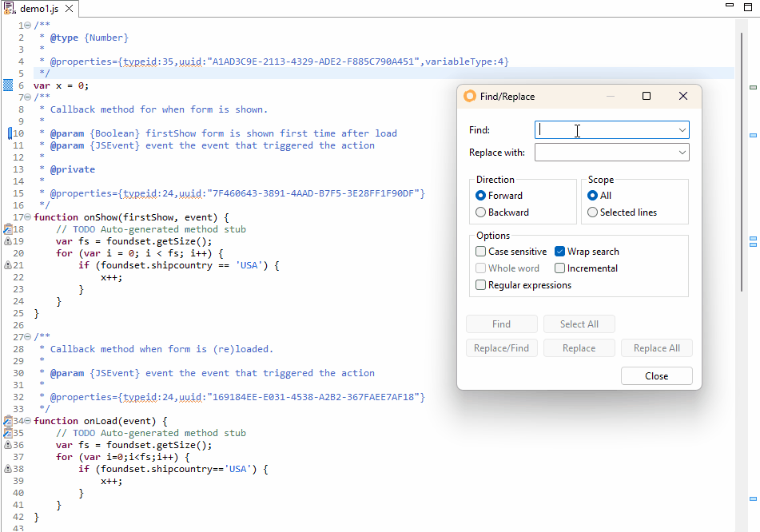760x532 pixels.
Task: Click "function onLoad(event)" in the code
Action: pyautogui.click(x=95, y=420)
